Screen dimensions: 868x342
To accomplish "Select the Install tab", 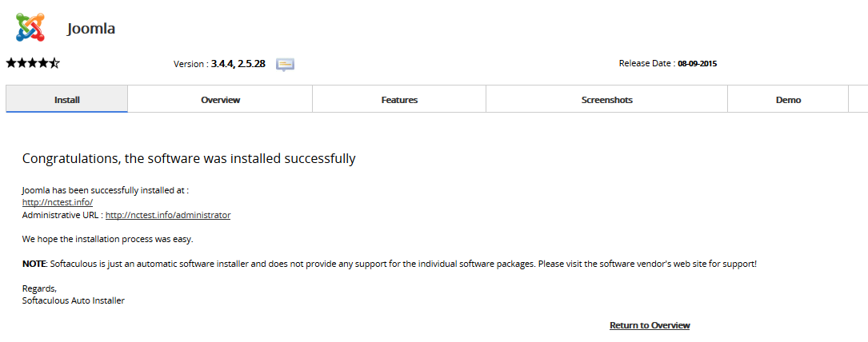I will [x=67, y=99].
